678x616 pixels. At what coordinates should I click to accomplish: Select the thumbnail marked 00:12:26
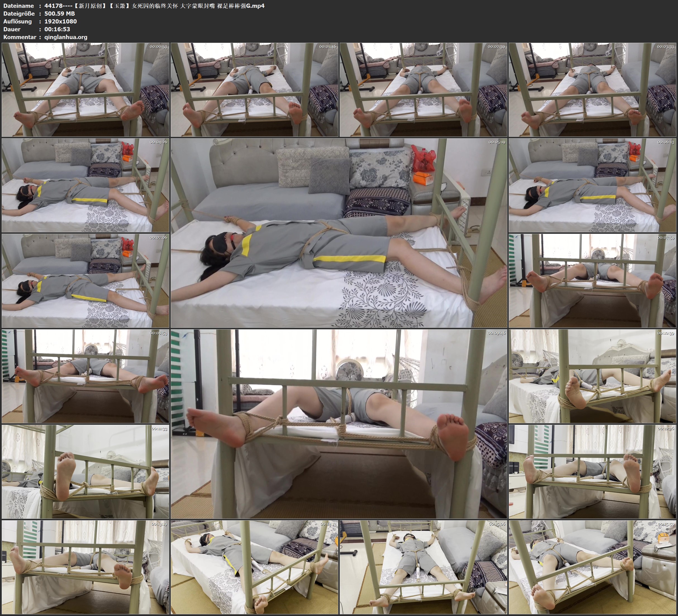pos(593,472)
